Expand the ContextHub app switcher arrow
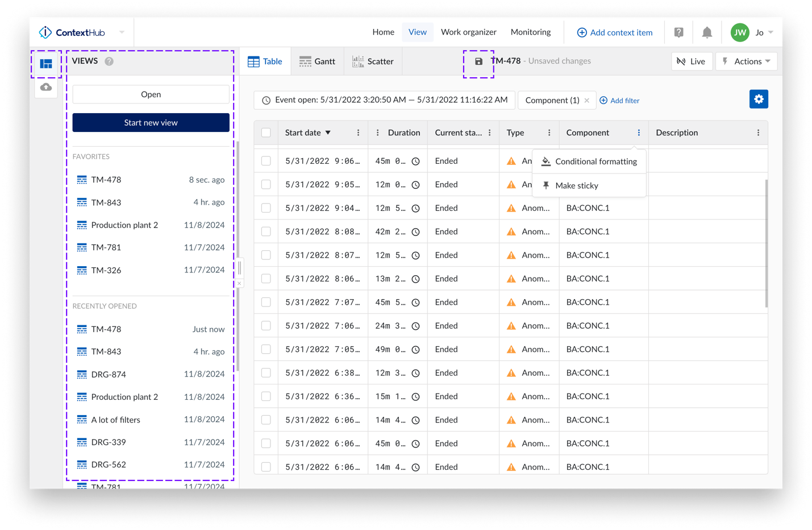The width and height of the screenshot is (812, 530). pos(122,32)
